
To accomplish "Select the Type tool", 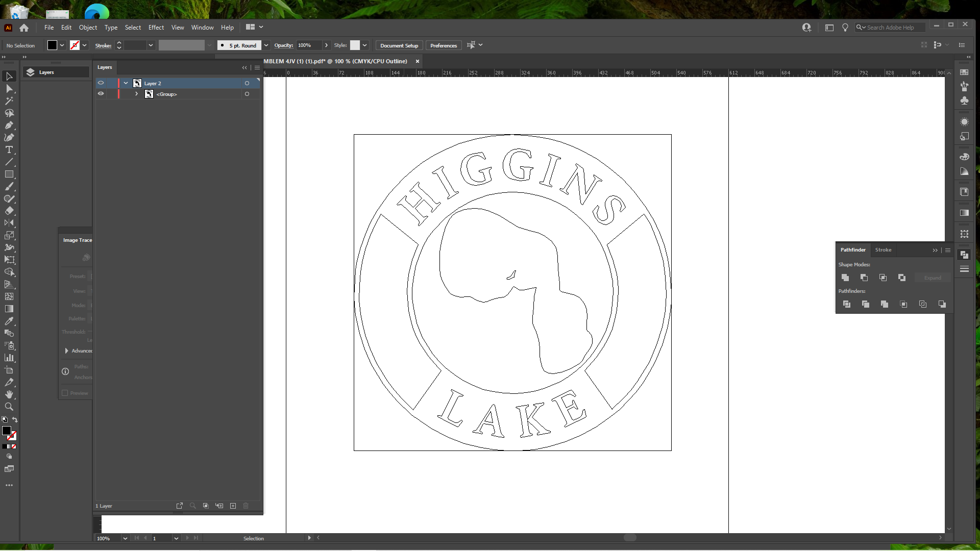I will tap(9, 150).
